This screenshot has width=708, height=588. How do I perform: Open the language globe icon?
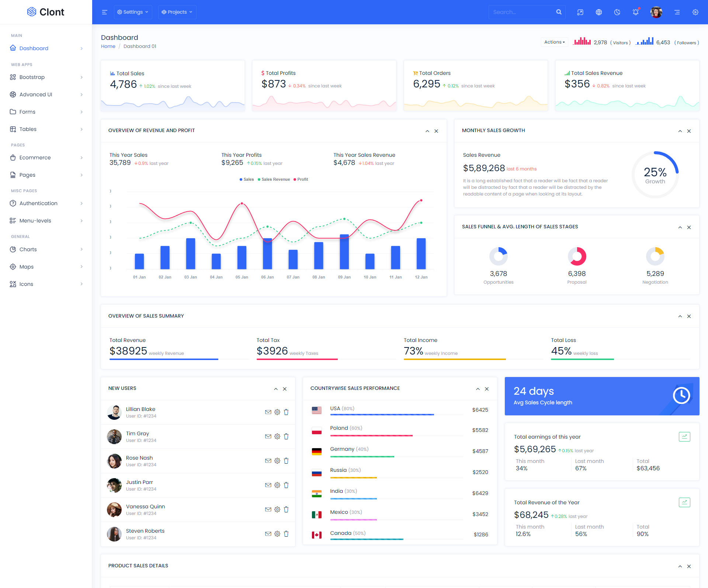[x=598, y=12]
